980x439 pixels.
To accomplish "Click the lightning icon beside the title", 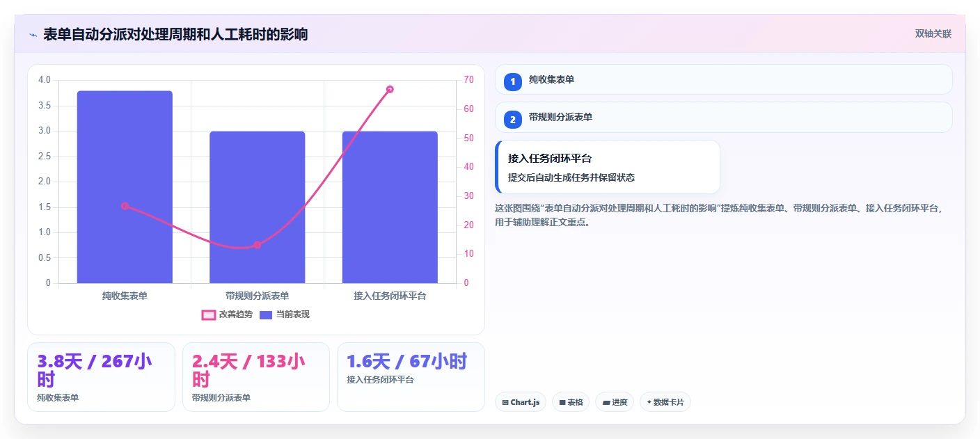I will tap(33, 35).
